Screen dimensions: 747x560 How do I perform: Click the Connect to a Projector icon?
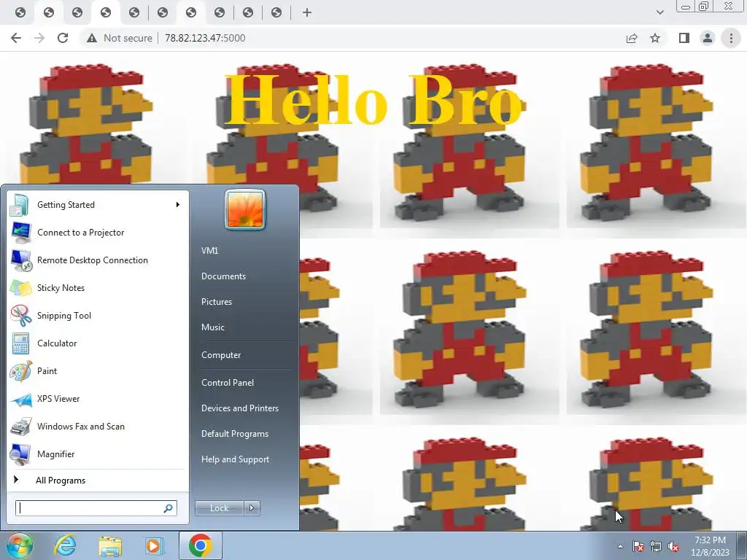click(20, 233)
